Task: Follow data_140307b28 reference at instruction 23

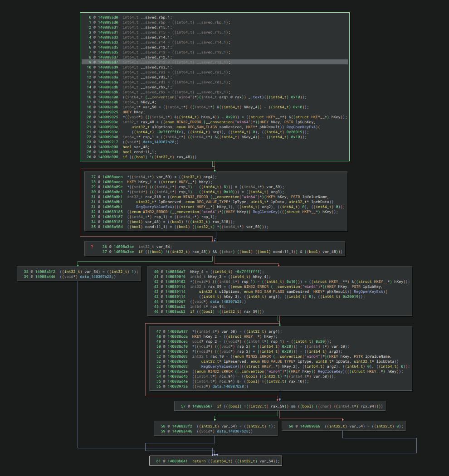Action: coord(160,142)
